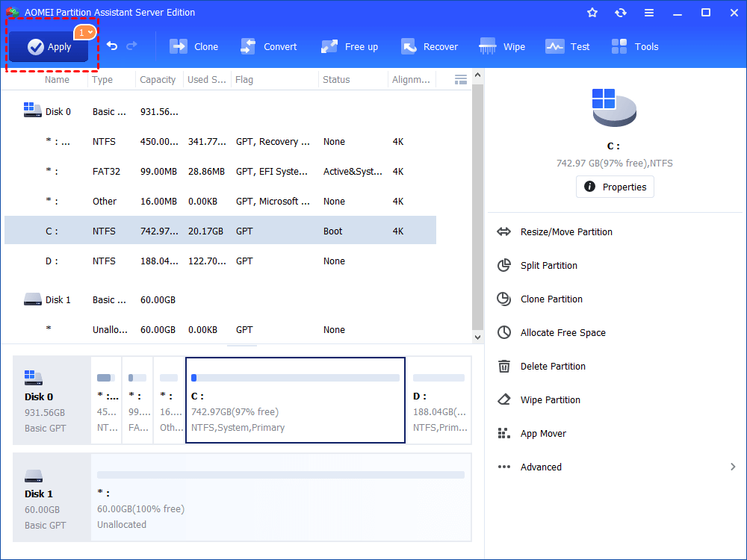The width and height of the screenshot is (747, 560).
Task: Click Clone Partition
Action: pyautogui.click(x=551, y=299)
